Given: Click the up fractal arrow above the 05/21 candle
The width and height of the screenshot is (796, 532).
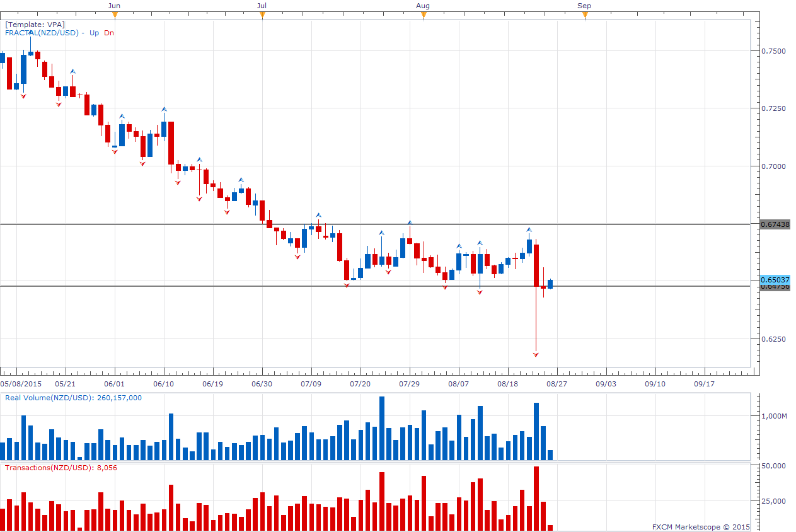Looking at the screenshot, I should coord(72,71).
